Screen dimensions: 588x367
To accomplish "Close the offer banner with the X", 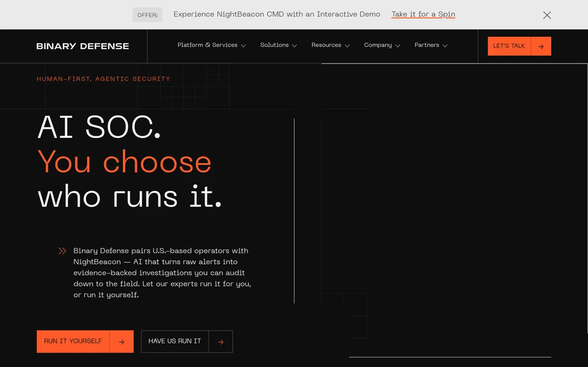I will coord(547,15).
